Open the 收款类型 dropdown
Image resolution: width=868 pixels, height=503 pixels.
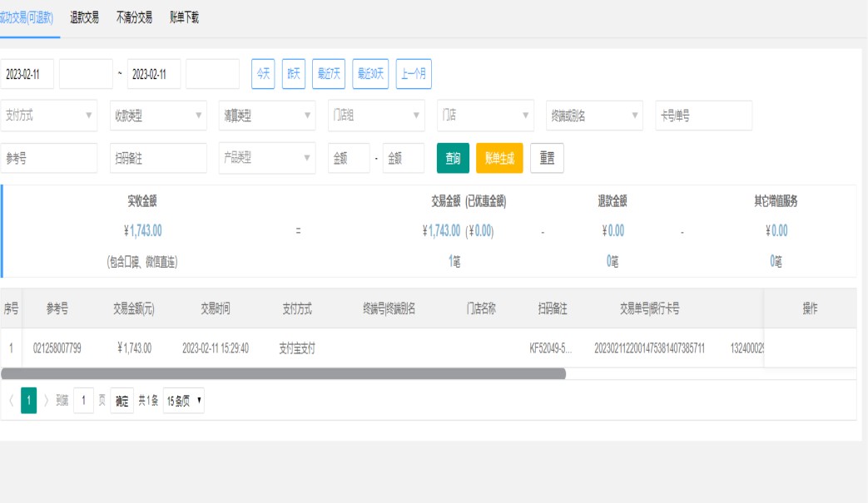[158, 116]
